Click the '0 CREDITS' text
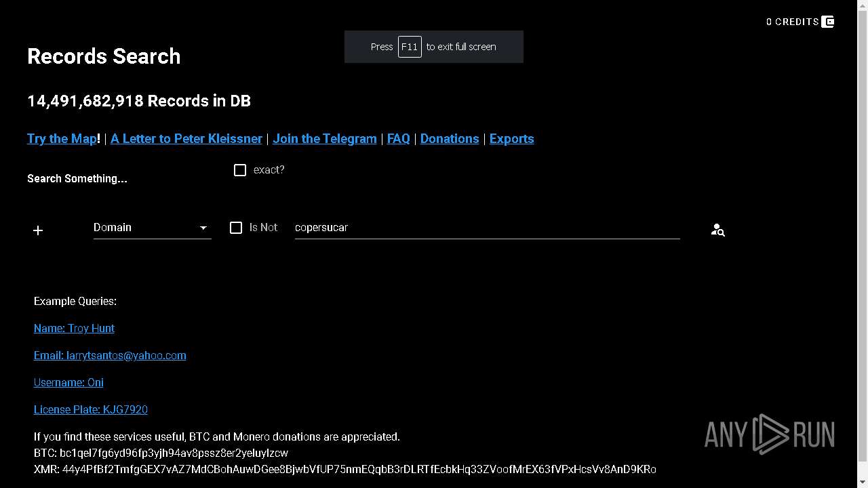 point(793,22)
